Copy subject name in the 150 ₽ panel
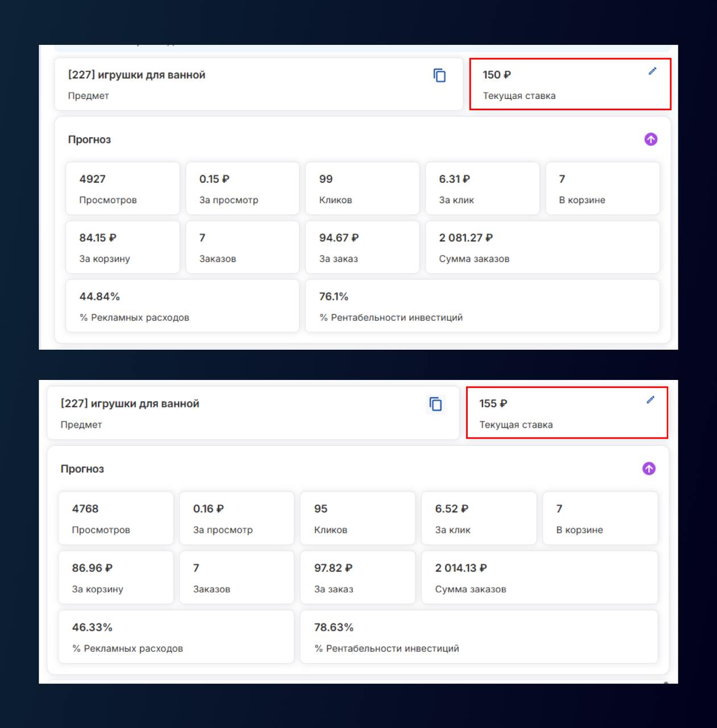717x728 pixels. coord(439,76)
